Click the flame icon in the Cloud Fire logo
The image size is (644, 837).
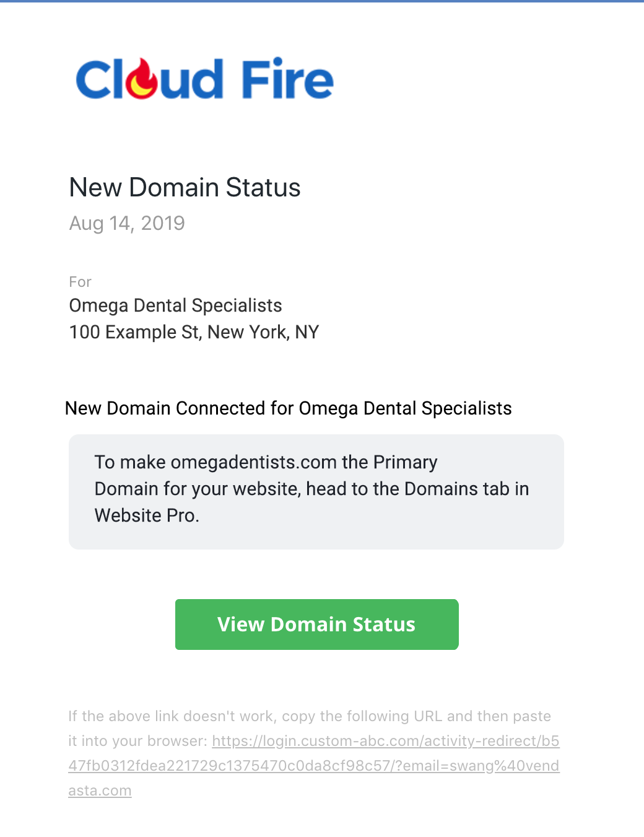144,78
